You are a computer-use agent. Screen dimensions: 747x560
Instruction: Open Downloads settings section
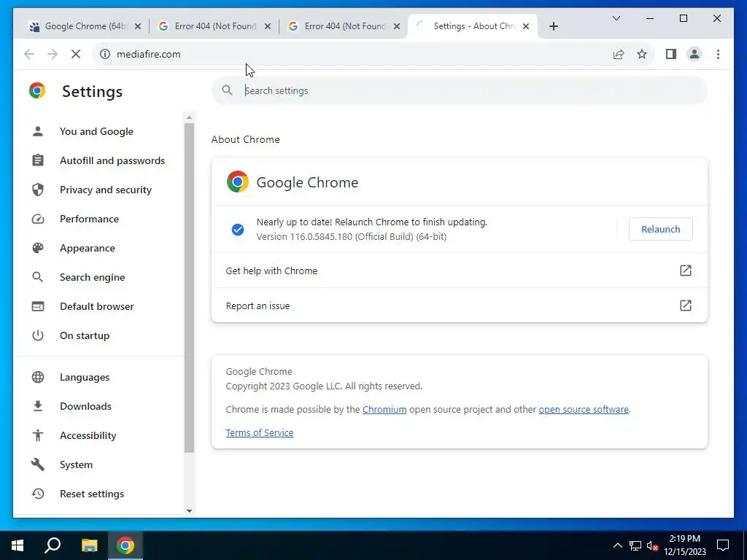[86, 406]
